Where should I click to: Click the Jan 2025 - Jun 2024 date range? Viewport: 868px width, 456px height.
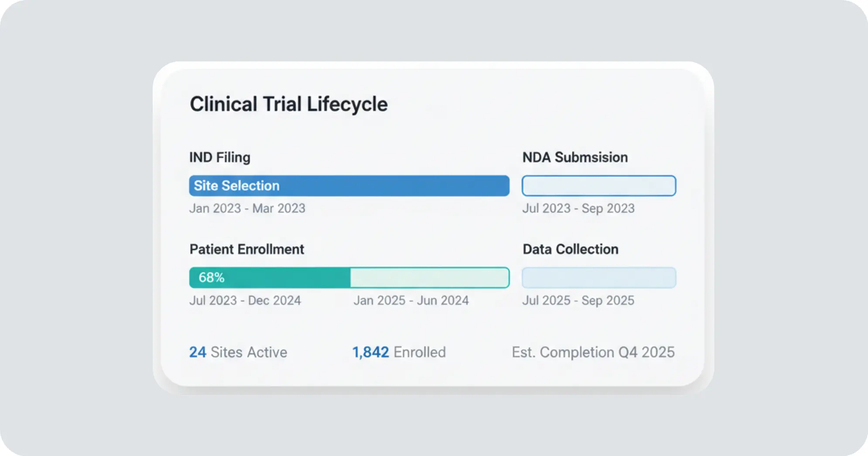coord(411,300)
